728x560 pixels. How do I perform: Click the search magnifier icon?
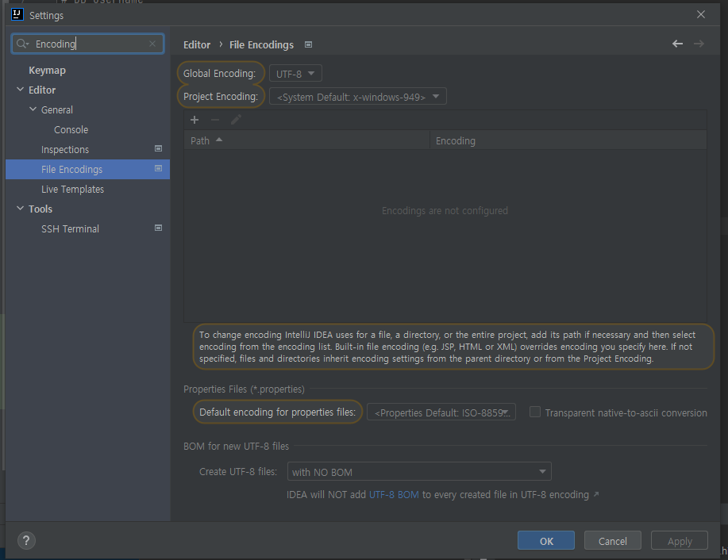click(22, 44)
